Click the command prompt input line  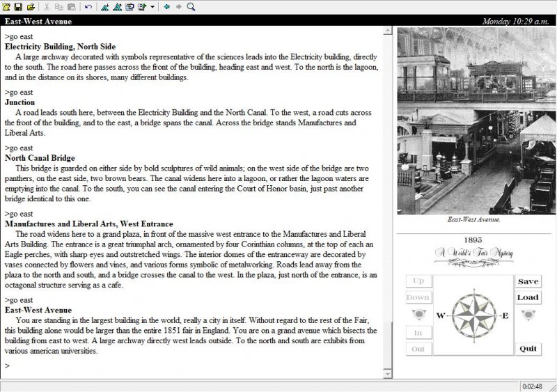(192, 366)
